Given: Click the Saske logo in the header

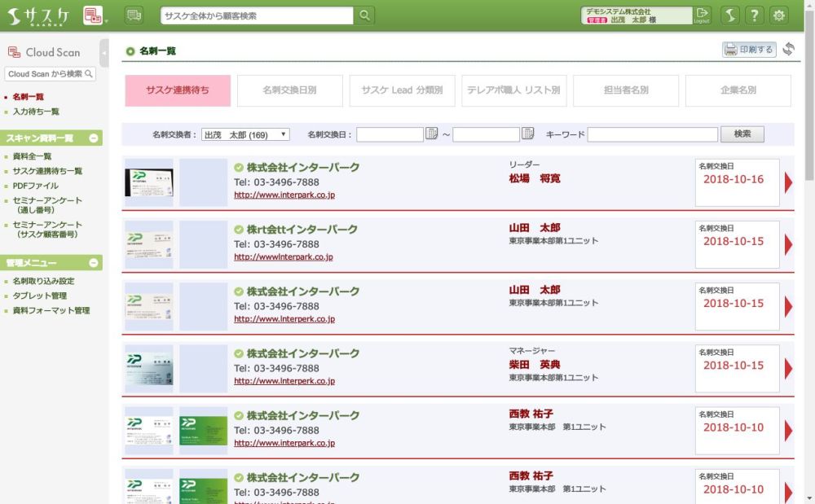Looking at the screenshot, I should tap(38, 16).
